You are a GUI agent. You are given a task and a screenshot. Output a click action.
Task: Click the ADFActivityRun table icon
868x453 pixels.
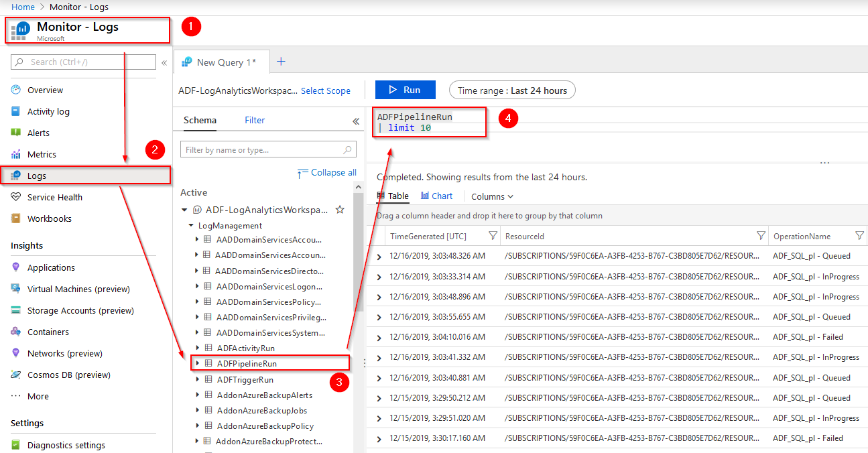tap(208, 348)
